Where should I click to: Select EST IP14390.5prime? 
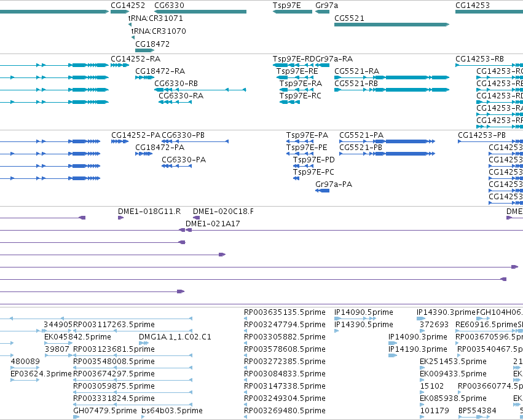coord(364,325)
